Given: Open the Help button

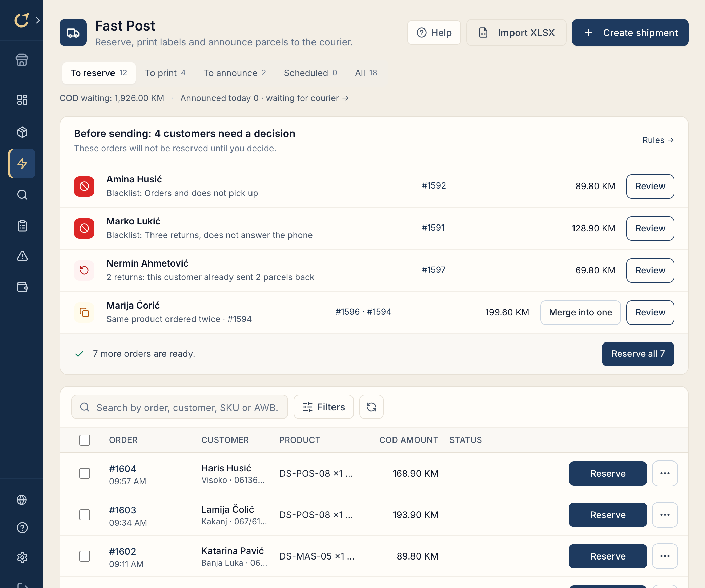Looking at the screenshot, I should click(x=434, y=33).
